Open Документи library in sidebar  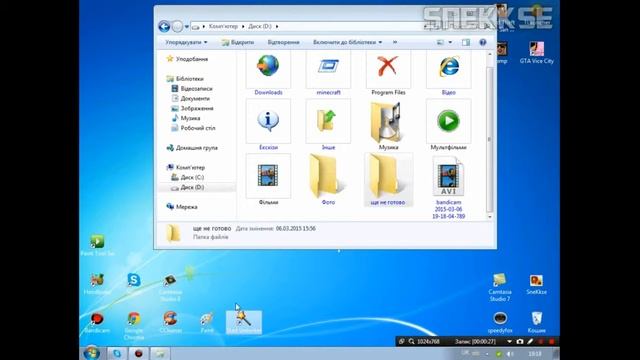coord(190,98)
